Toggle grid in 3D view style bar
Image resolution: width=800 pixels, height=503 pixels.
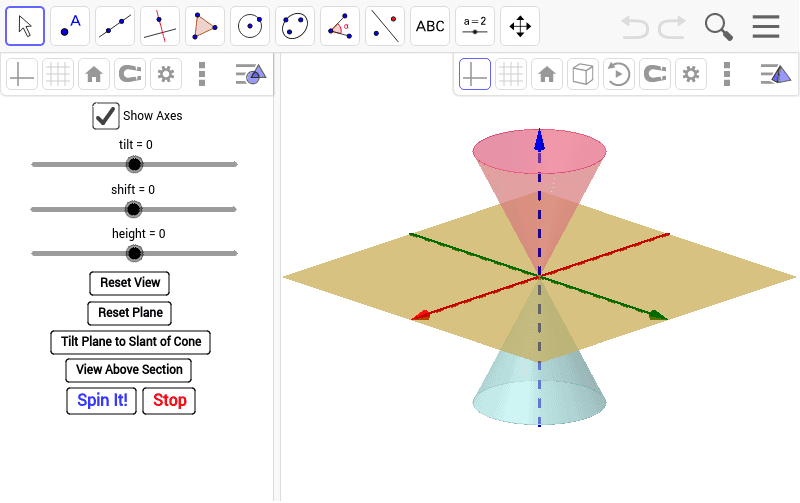pos(511,74)
